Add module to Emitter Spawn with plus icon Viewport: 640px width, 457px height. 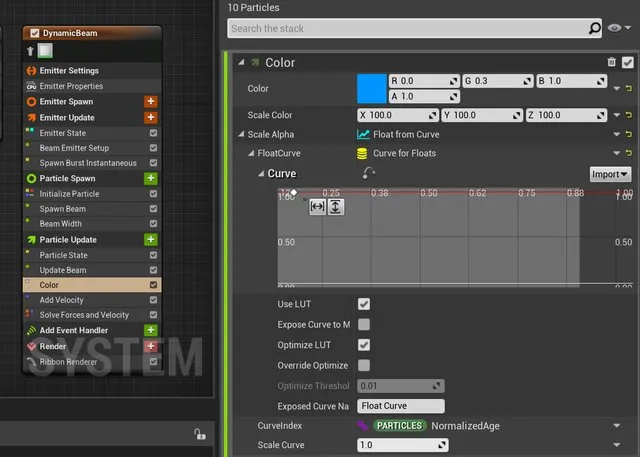151,101
